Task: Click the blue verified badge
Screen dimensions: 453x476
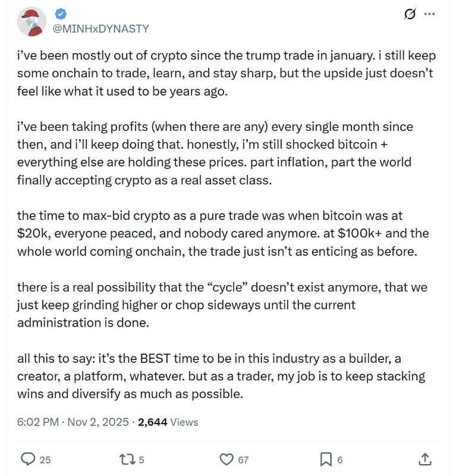Action: point(60,14)
